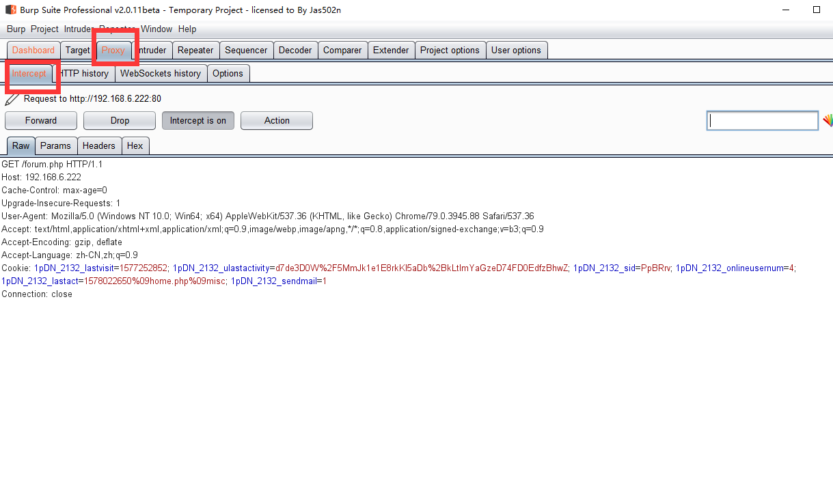Go to the User options tab
This screenshot has width=833, height=504.
click(x=516, y=51)
